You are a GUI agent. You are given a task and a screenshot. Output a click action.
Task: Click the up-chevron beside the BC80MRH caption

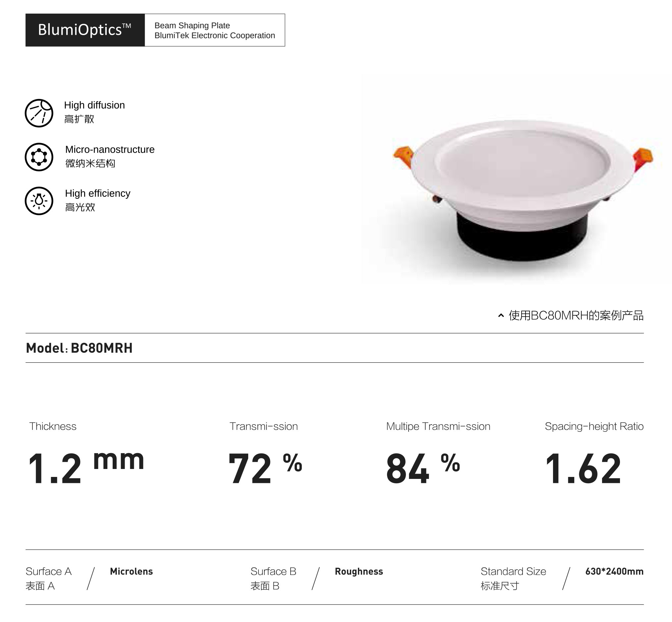(x=501, y=315)
